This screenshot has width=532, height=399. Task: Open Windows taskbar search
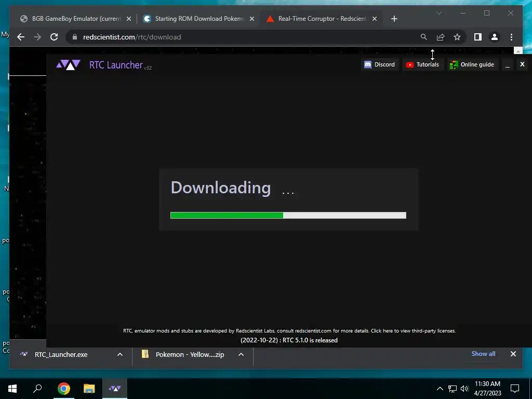click(37, 389)
